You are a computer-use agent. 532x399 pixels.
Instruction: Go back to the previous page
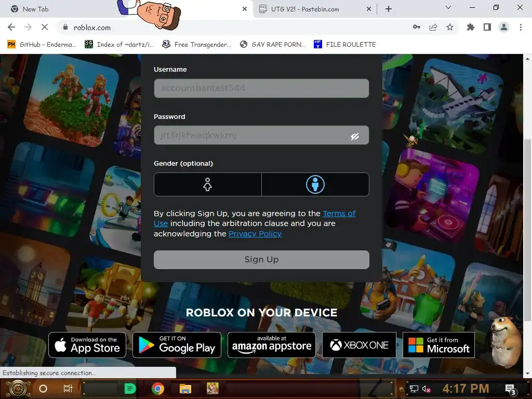[x=11, y=27]
